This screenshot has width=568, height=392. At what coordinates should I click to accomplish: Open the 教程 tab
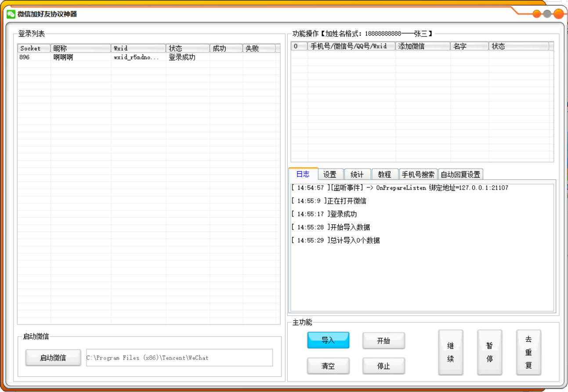click(384, 175)
